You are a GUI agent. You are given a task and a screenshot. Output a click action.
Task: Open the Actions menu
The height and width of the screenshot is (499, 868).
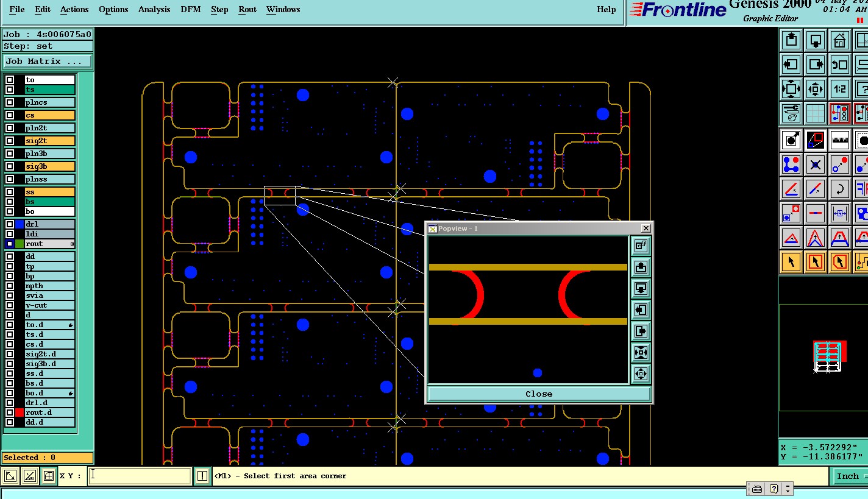point(74,9)
